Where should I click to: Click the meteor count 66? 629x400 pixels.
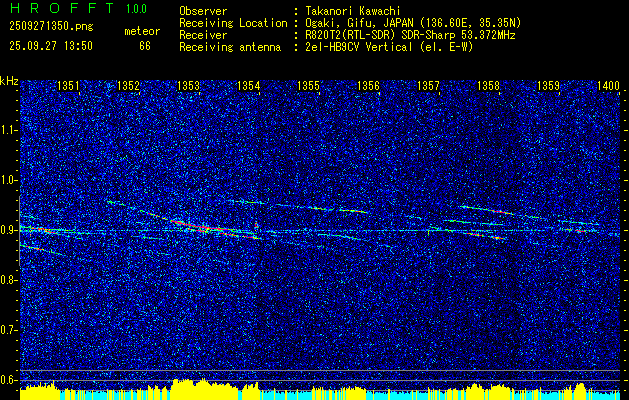point(145,46)
